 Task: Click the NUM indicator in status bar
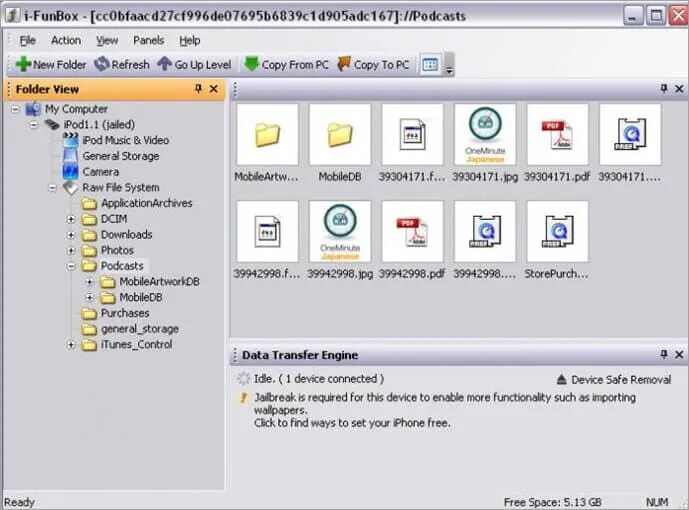click(x=657, y=502)
